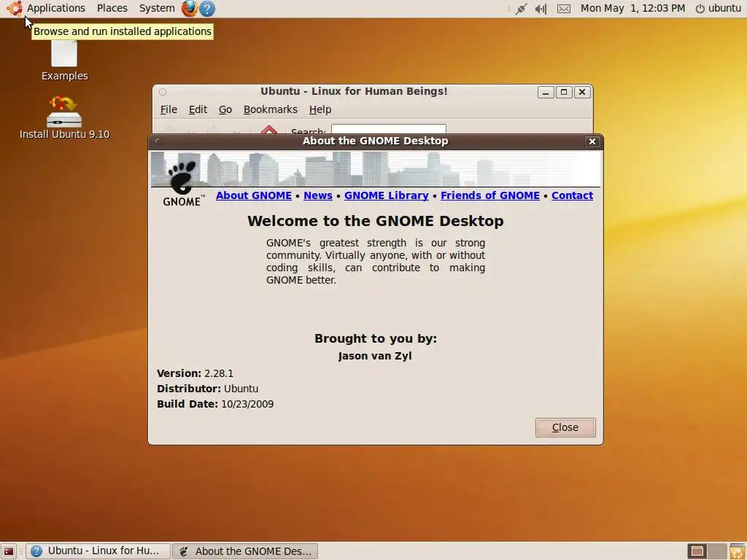Open the Places menu

[112, 8]
